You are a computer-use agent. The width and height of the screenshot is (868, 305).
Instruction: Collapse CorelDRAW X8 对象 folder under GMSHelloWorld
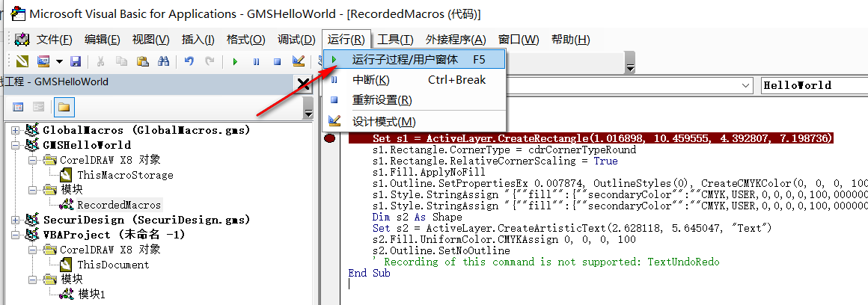(33, 160)
